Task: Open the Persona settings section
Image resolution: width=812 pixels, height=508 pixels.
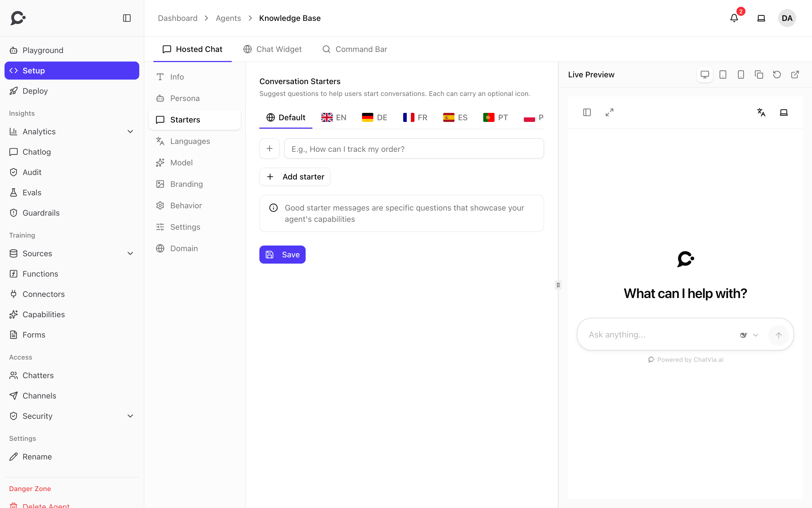Action: [195, 98]
